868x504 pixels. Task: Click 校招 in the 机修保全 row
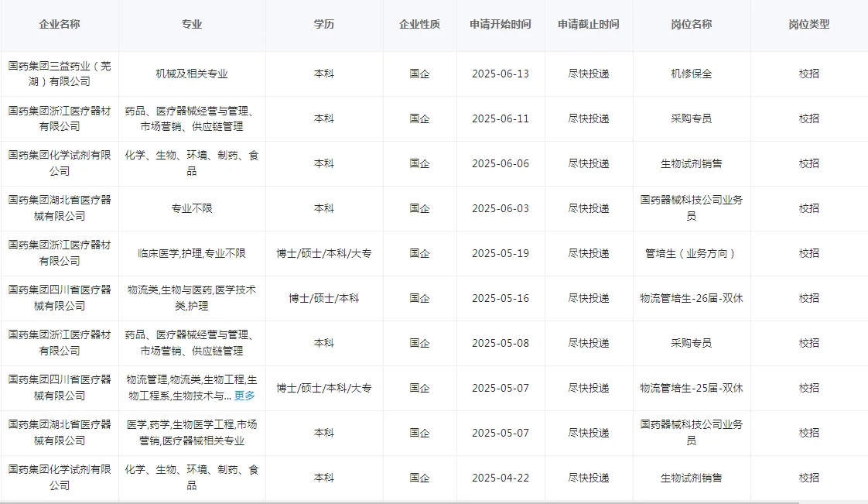808,74
